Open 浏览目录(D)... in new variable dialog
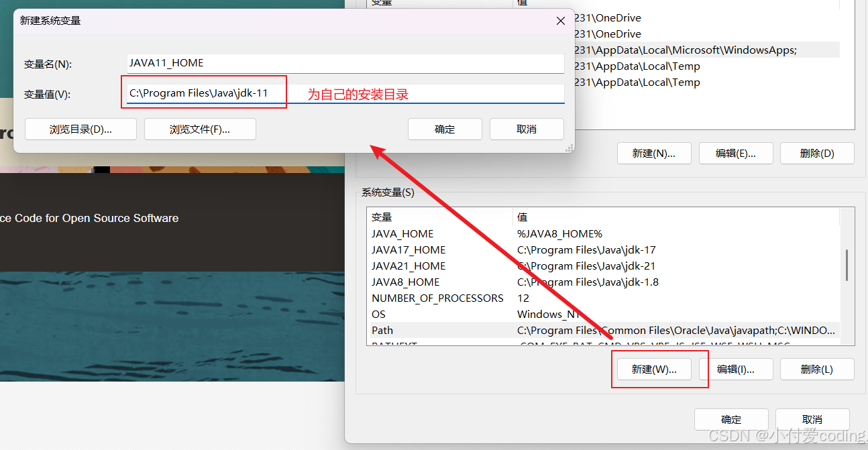The height and width of the screenshot is (450, 868). click(80, 129)
